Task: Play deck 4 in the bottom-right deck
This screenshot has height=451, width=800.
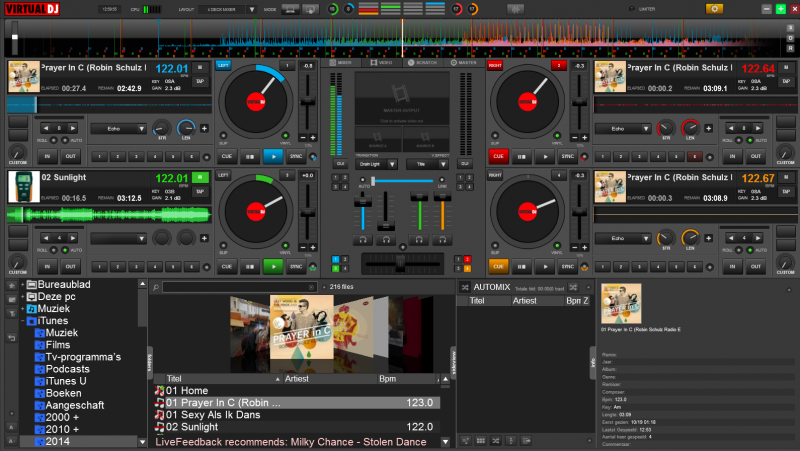Action: click(x=544, y=266)
